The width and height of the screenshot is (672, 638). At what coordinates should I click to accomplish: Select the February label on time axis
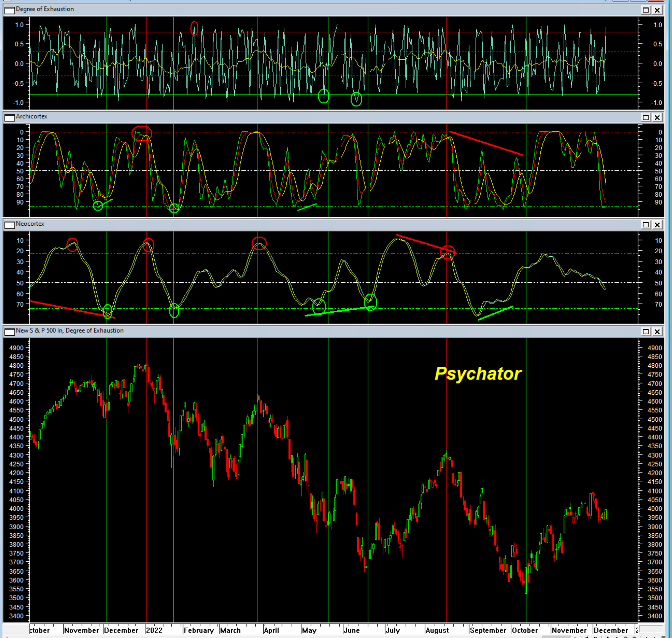(198, 630)
